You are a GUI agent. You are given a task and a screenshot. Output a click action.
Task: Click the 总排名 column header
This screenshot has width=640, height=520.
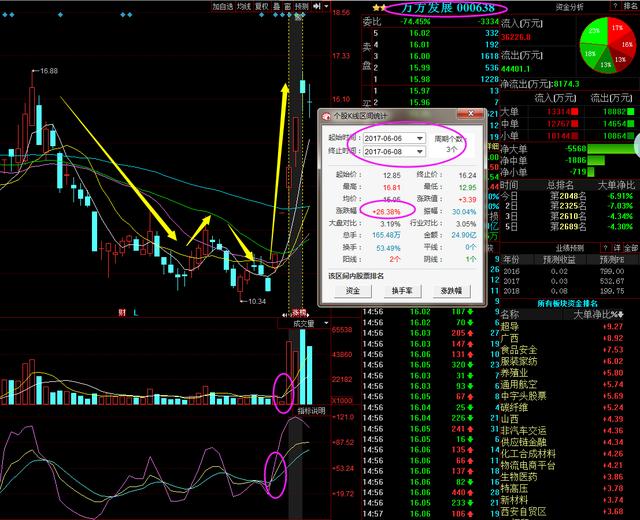(560, 185)
